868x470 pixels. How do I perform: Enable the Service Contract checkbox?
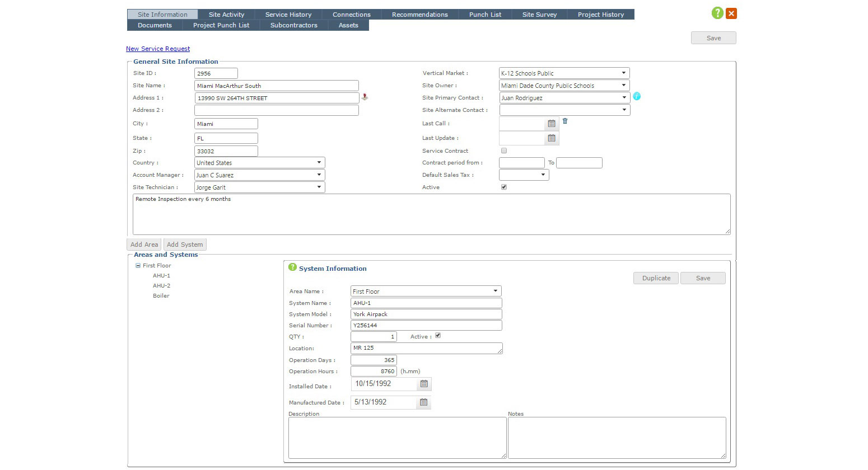[504, 151]
